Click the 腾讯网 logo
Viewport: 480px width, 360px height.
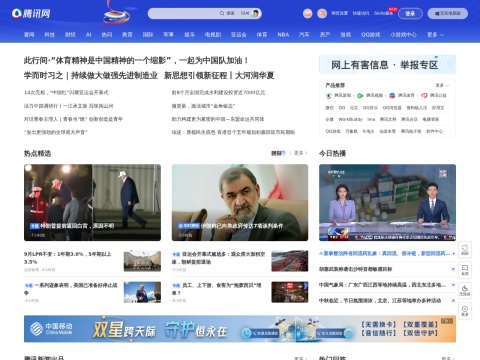coord(31,13)
